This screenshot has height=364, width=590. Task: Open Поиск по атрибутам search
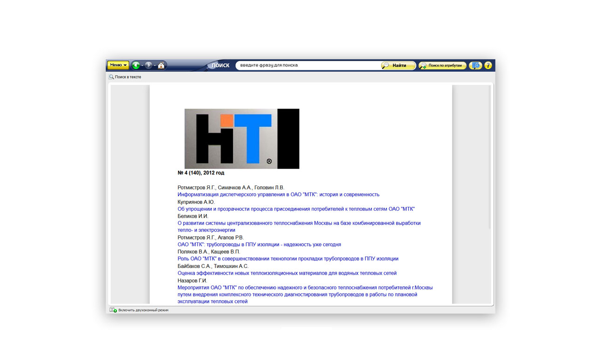pos(442,65)
